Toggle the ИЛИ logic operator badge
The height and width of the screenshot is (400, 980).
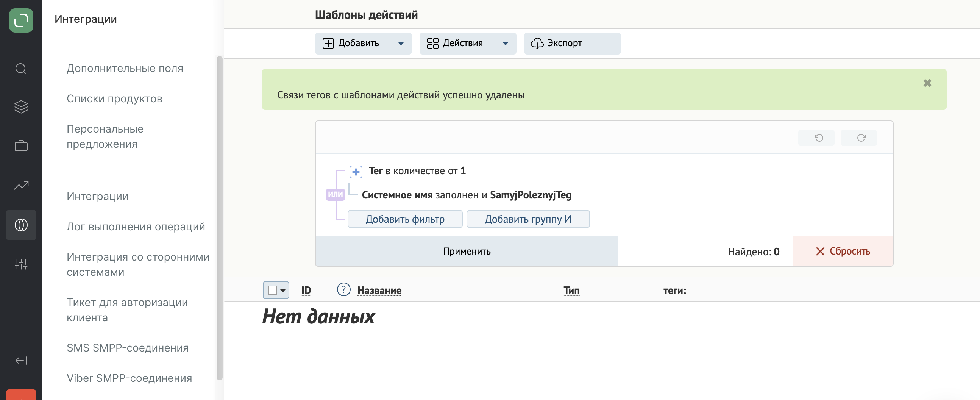[x=335, y=194]
